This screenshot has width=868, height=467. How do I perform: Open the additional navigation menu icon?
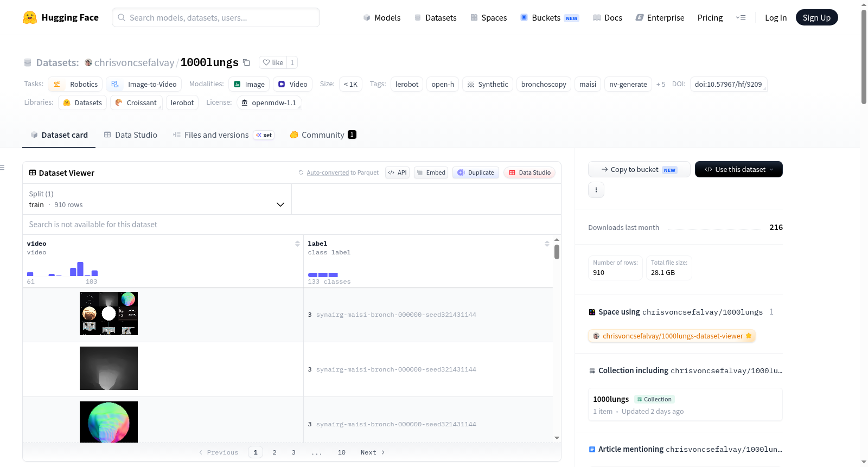pos(741,17)
